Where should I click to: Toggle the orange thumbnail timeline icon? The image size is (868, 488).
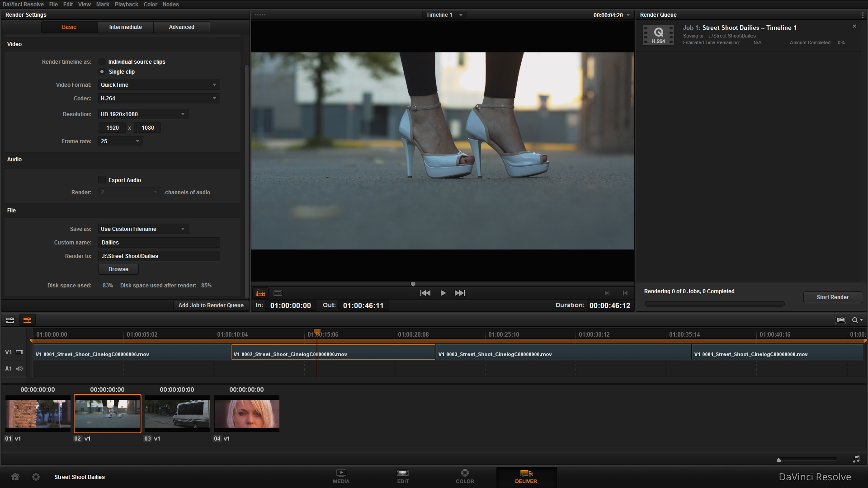point(27,320)
